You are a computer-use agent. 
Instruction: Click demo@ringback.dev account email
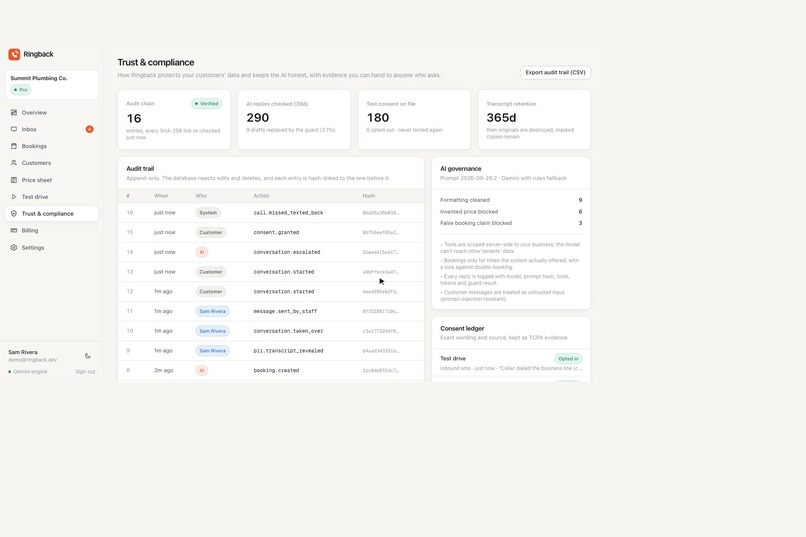click(x=32, y=360)
